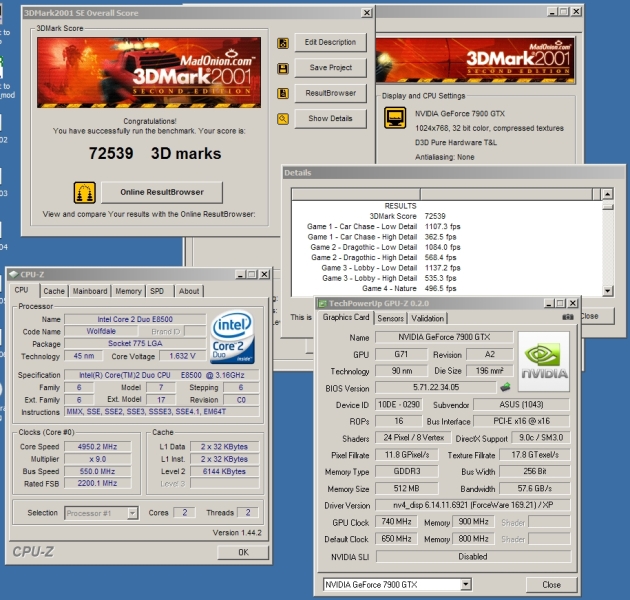
Task: Click the Core Voltage value 1.632 V
Action: (x=182, y=356)
